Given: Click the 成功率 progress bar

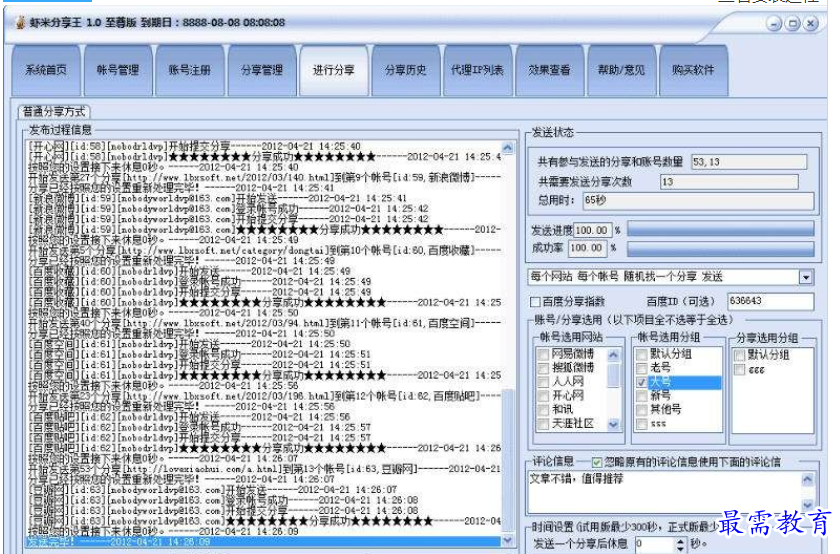Looking at the screenshot, I should click(x=721, y=248).
